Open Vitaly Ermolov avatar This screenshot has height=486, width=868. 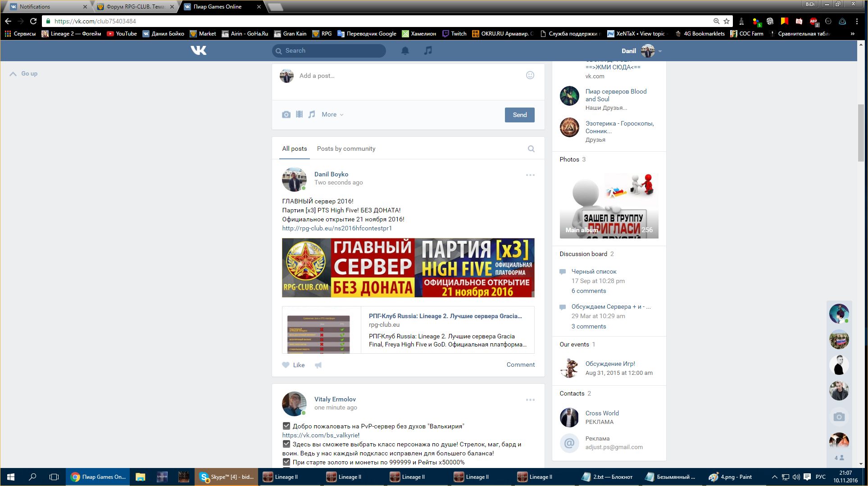[x=294, y=404]
